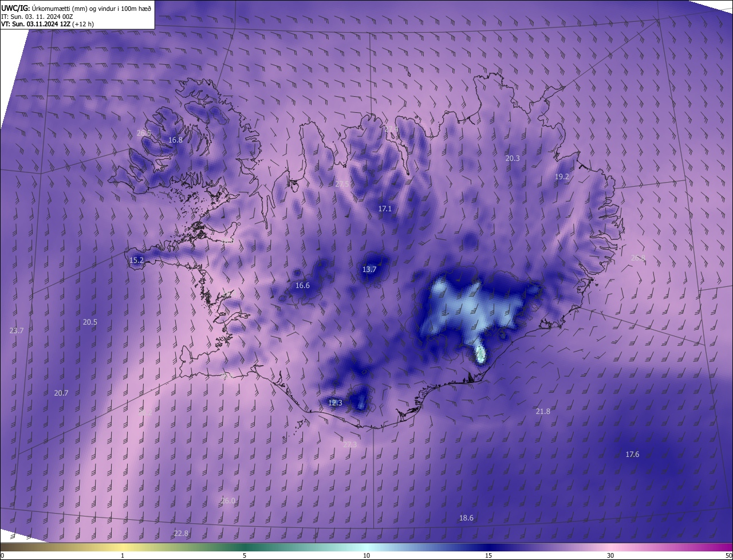
Task: Click the 17.6 map value
Action: 632,455
